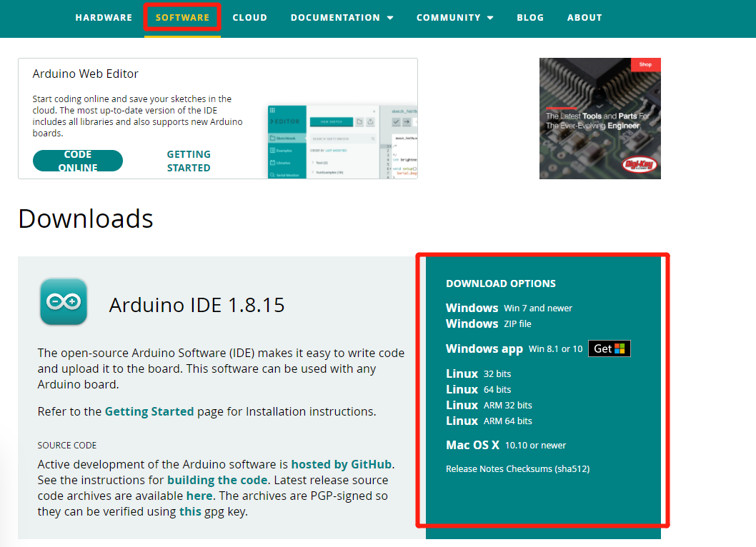Viewport: 756px width, 547px height.
Task: Open the building the code instructions
Action: (x=217, y=481)
